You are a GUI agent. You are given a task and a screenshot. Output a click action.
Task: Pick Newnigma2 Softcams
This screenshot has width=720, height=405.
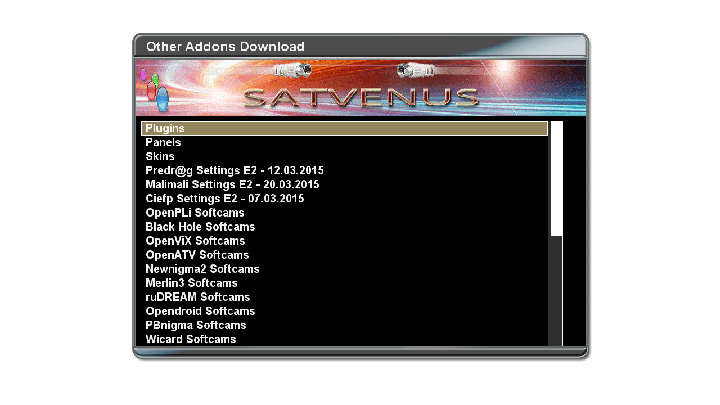click(x=344, y=269)
